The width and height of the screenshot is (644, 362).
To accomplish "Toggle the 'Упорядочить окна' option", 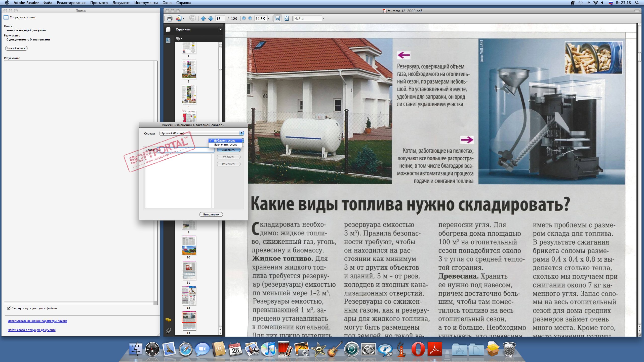I will pos(6,17).
